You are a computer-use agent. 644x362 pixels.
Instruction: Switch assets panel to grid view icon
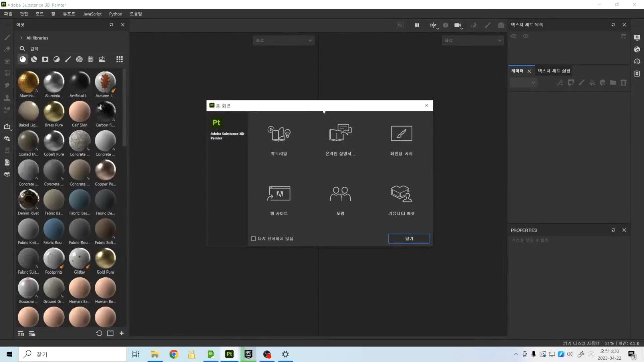click(119, 59)
